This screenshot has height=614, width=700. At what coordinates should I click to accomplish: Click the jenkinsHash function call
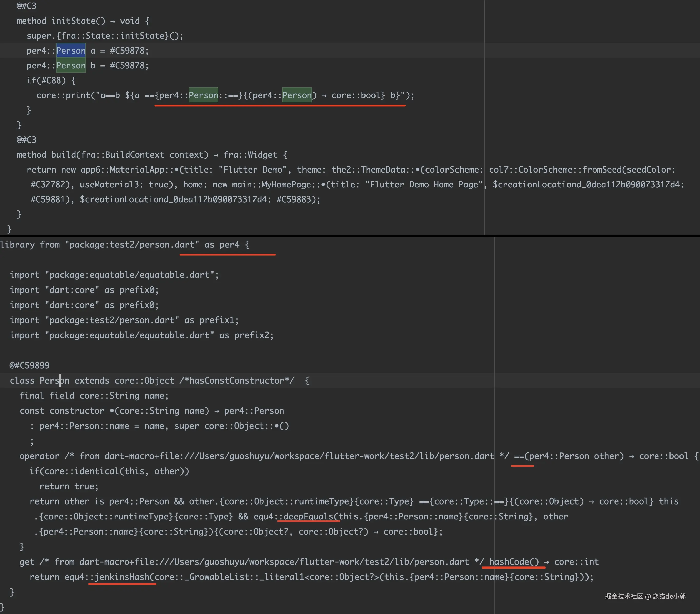[122, 577]
